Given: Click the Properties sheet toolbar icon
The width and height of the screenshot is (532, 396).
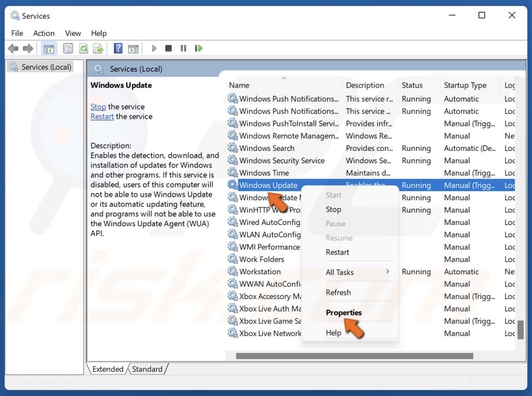Looking at the screenshot, I should [68, 48].
